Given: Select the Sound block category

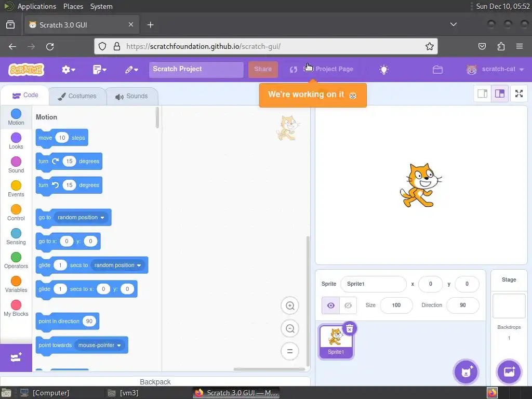Looking at the screenshot, I should coord(16,165).
